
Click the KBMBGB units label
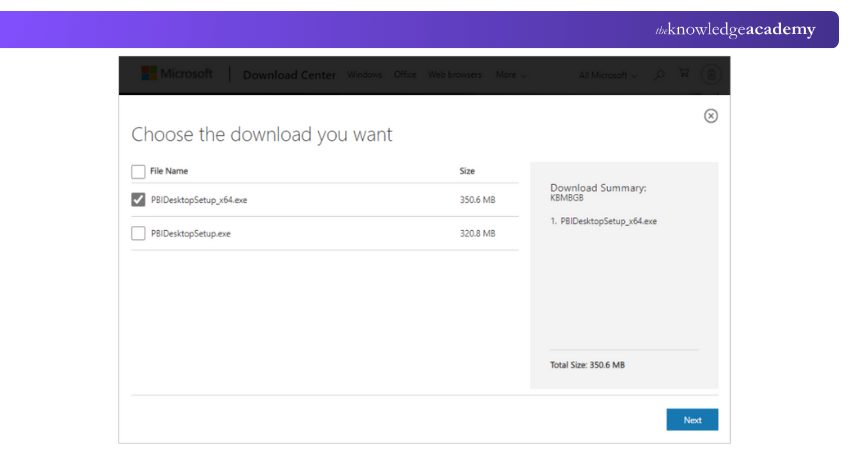click(x=567, y=198)
